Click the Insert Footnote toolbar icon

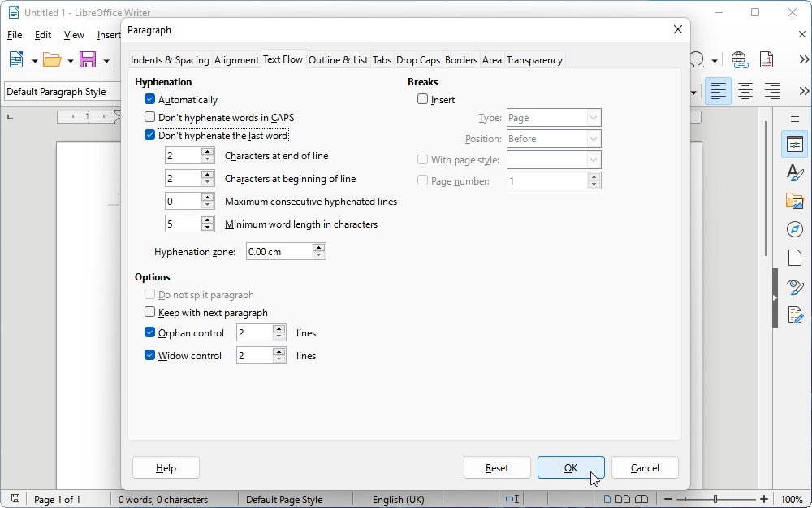pyautogui.click(x=766, y=60)
